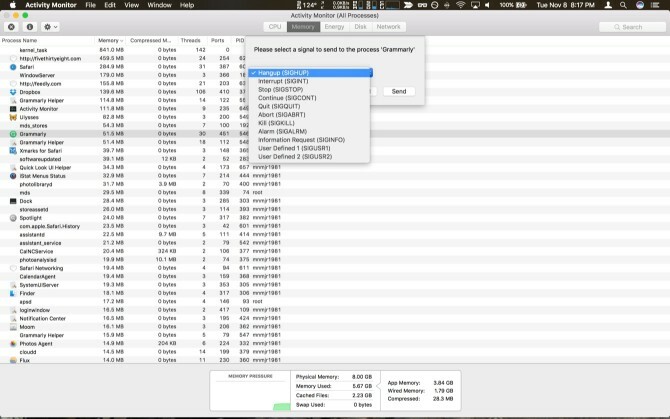Screen dimensions: 670x419
Task: Click the Quit Process (X) toolbar icon
Action: 12,27
